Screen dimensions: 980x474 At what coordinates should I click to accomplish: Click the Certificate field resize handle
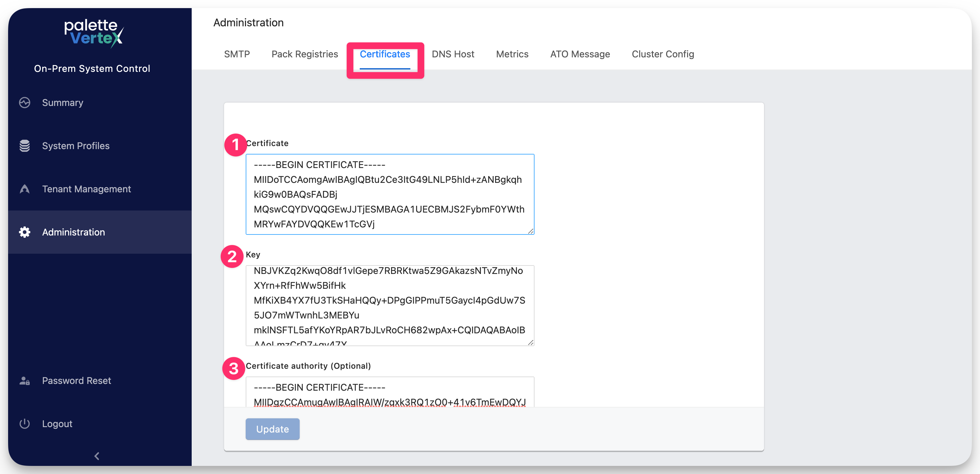531,231
